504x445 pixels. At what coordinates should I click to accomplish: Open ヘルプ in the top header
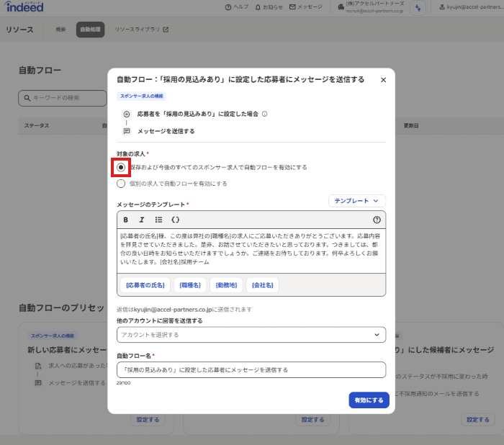point(237,7)
